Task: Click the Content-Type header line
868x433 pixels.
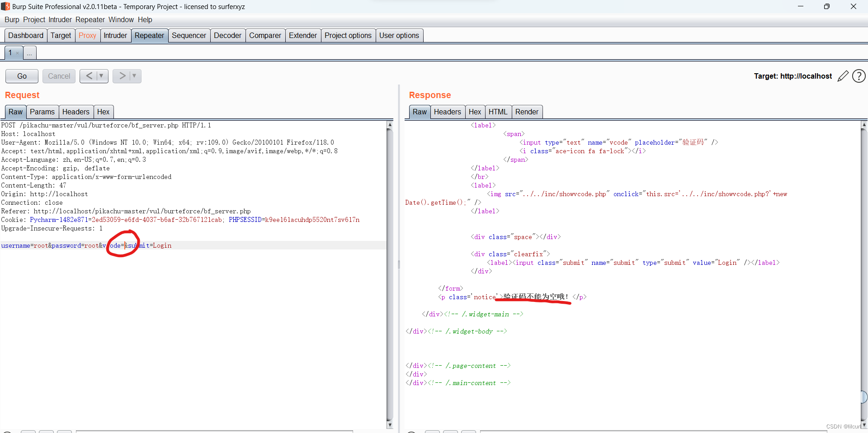Action: tap(86, 177)
